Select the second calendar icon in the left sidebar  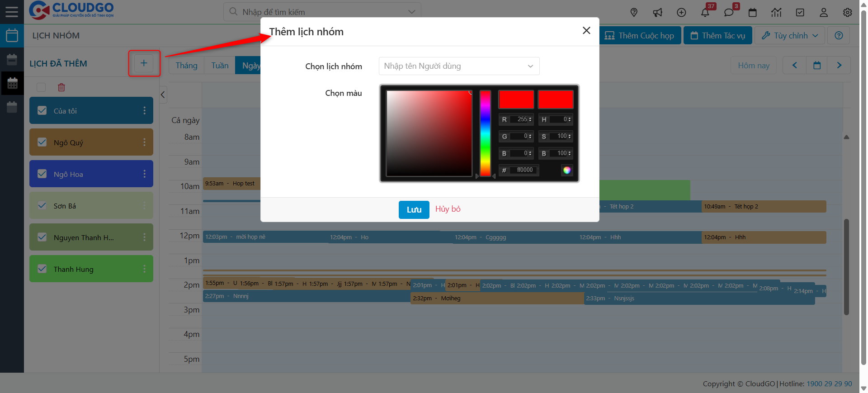point(12,59)
